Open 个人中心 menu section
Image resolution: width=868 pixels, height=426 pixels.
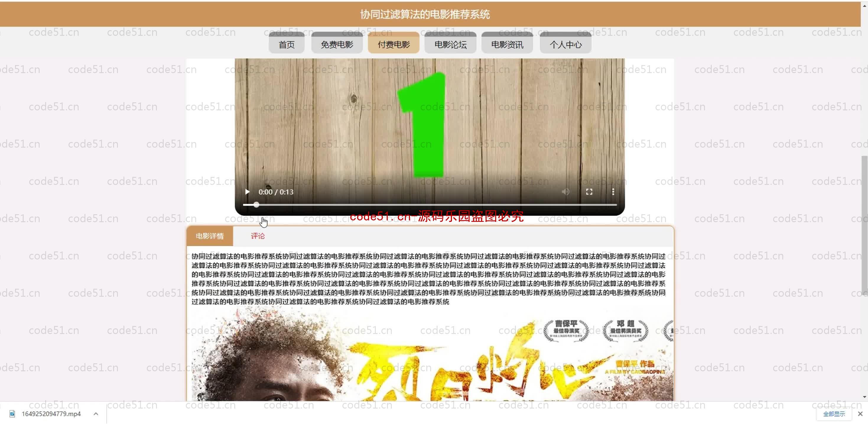[x=565, y=44]
